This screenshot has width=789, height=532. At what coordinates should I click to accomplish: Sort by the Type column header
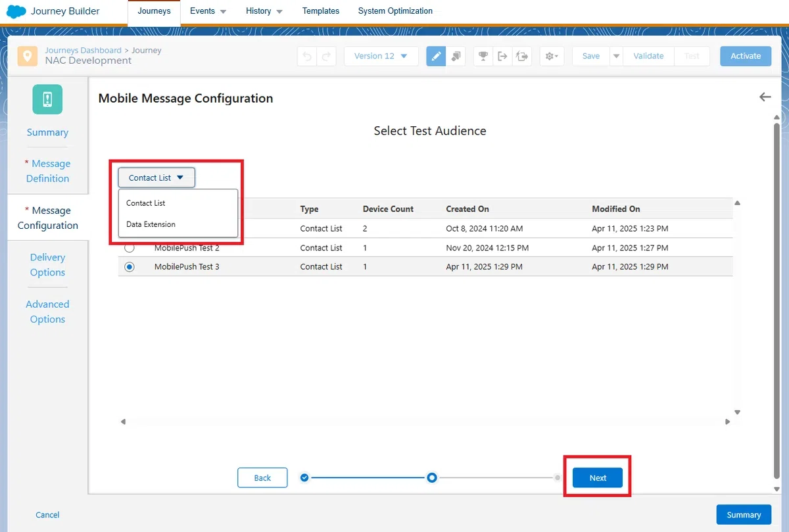(x=309, y=209)
